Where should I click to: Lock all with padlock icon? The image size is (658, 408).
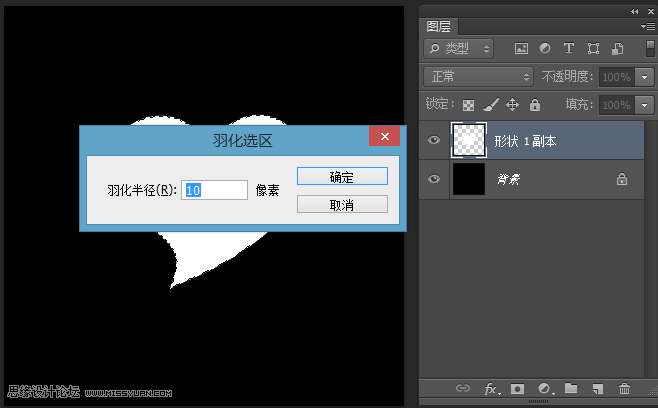point(535,105)
